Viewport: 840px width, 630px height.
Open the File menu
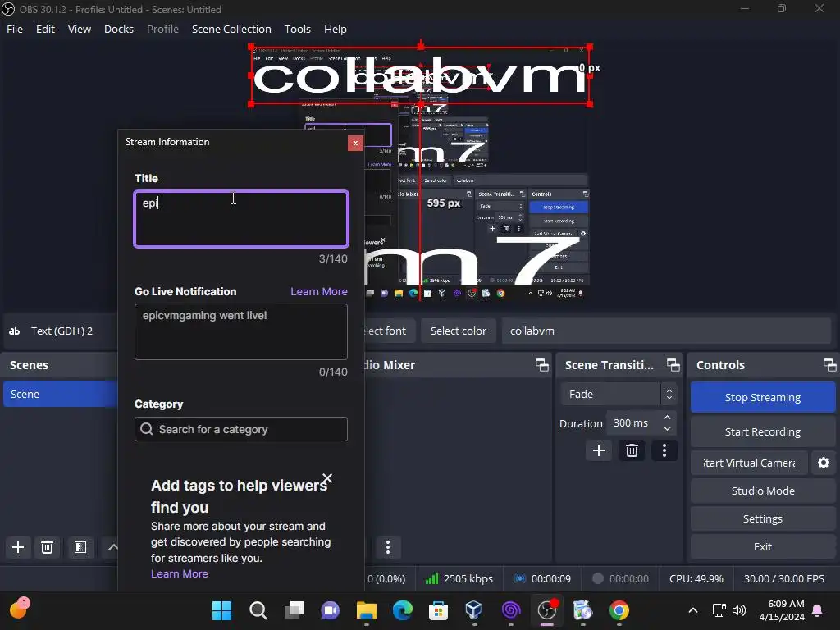[x=15, y=29]
